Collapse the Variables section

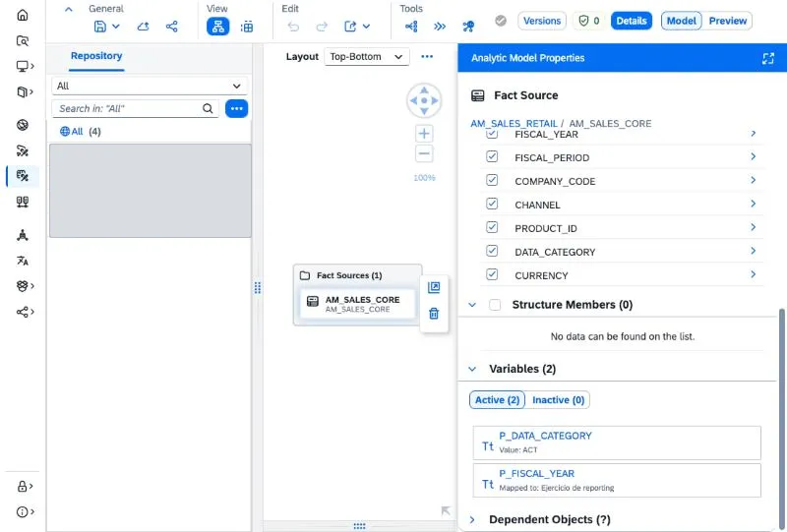pyautogui.click(x=472, y=369)
